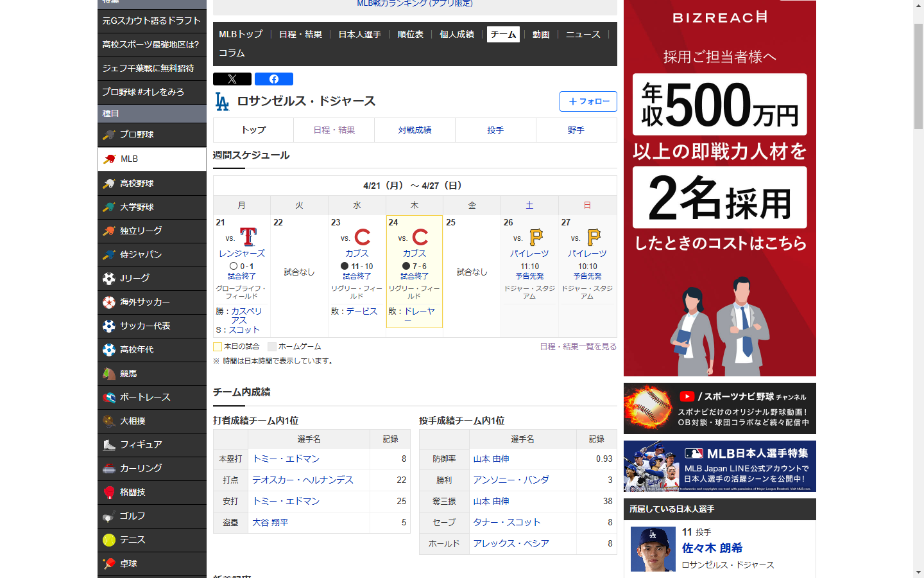Open 日程・結果一覧を見る link

tap(578, 346)
